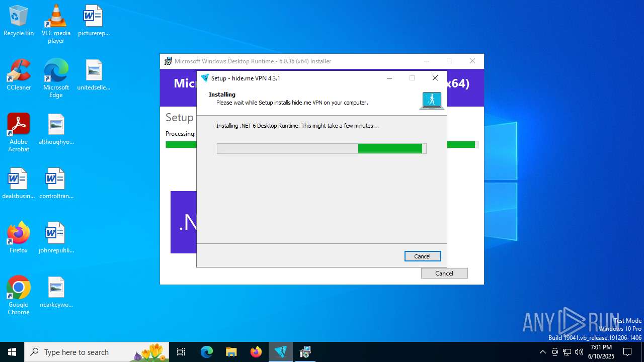Select the nearkeywo... image file

pyautogui.click(x=56, y=292)
